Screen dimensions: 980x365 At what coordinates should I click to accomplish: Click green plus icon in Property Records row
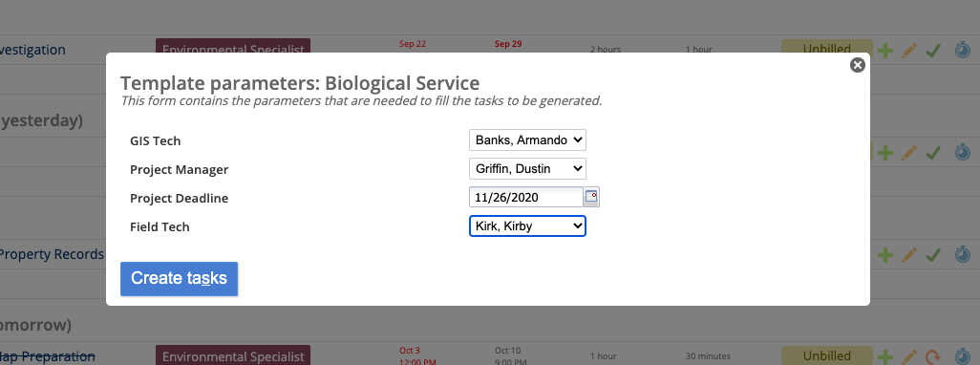point(885,254)
